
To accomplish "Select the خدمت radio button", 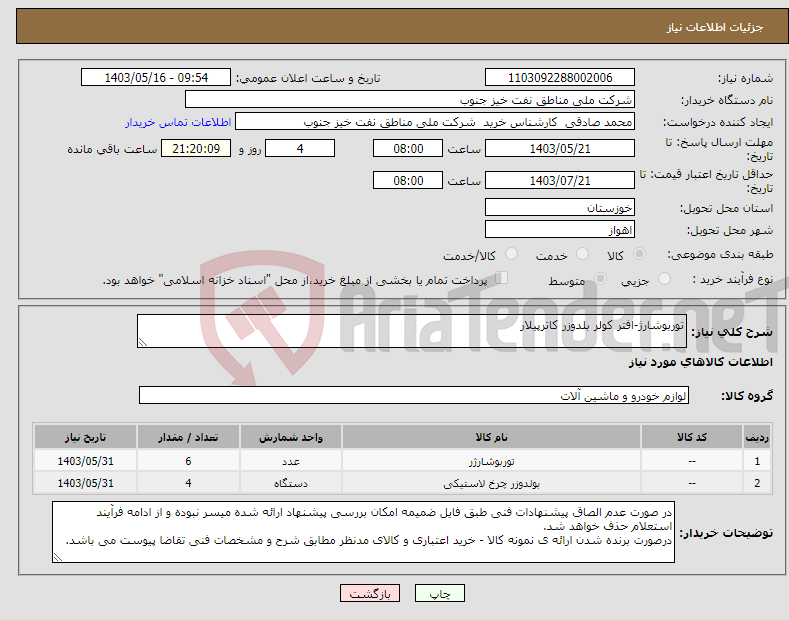I will click(582, 254).
